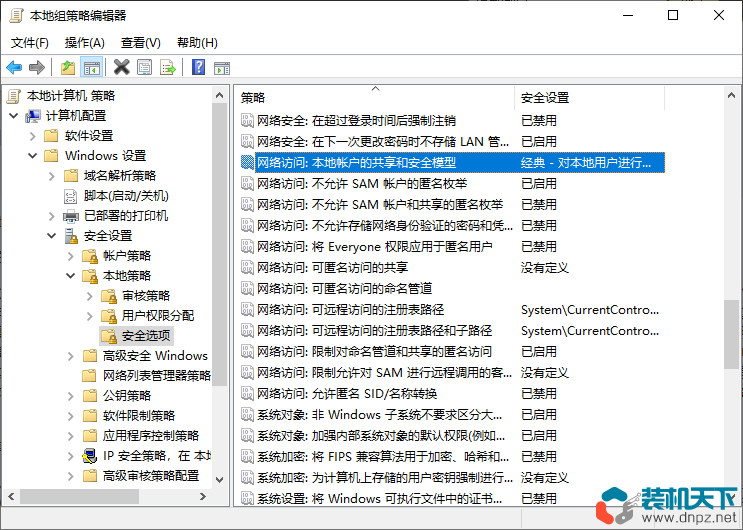
Task: Select policy 网络访问: 可远程访问的注册表路径和子路径
Action: click(374, 330)
